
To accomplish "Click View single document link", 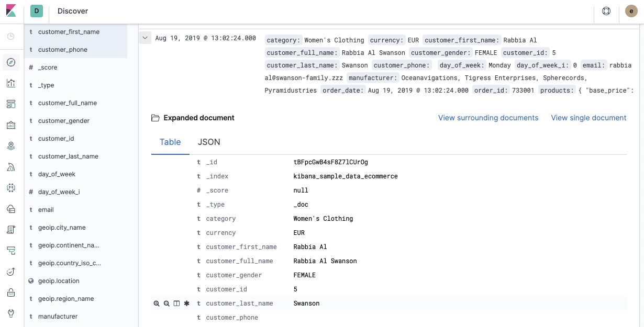I will click(589, 118).
